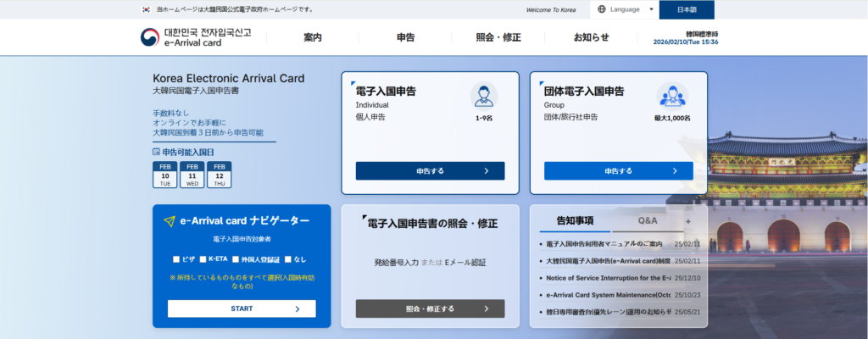Click the chevron on the START button

pos(298,309)
